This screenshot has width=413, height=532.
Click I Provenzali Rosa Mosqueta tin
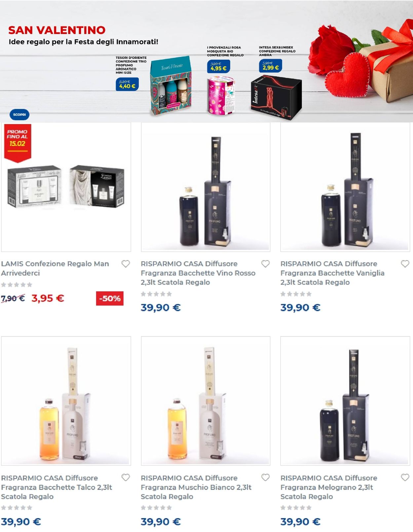coord(221,95)
